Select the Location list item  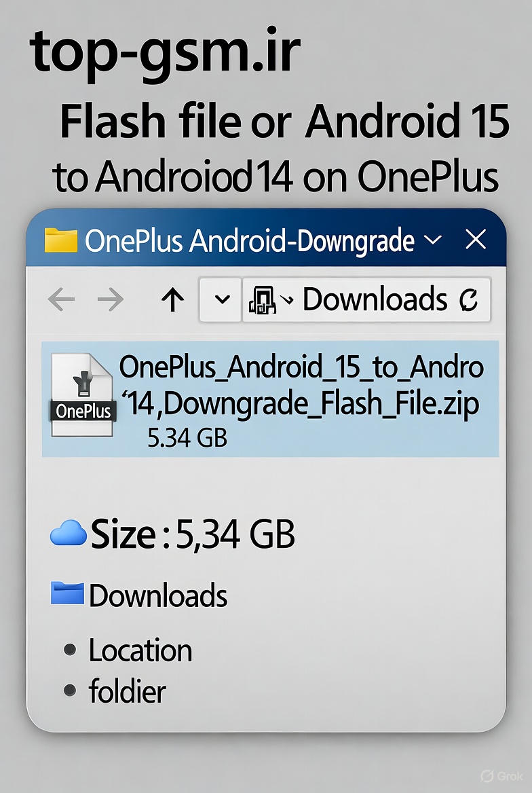[x=140, y=650]
